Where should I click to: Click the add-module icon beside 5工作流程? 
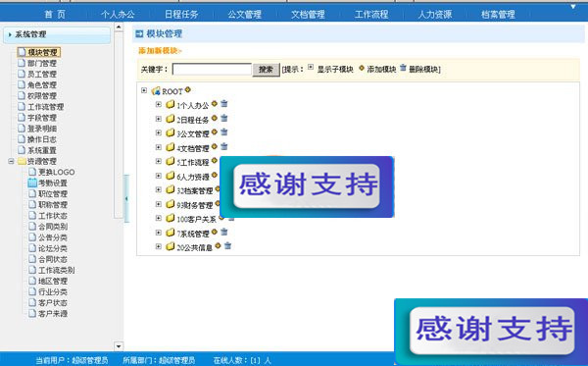point(214,161)
